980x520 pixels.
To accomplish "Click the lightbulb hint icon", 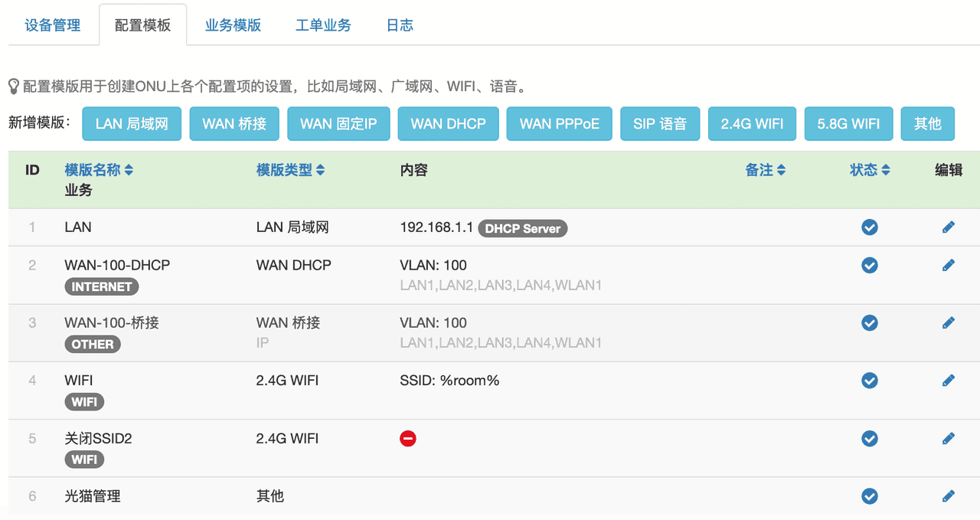I will point(14,86).
